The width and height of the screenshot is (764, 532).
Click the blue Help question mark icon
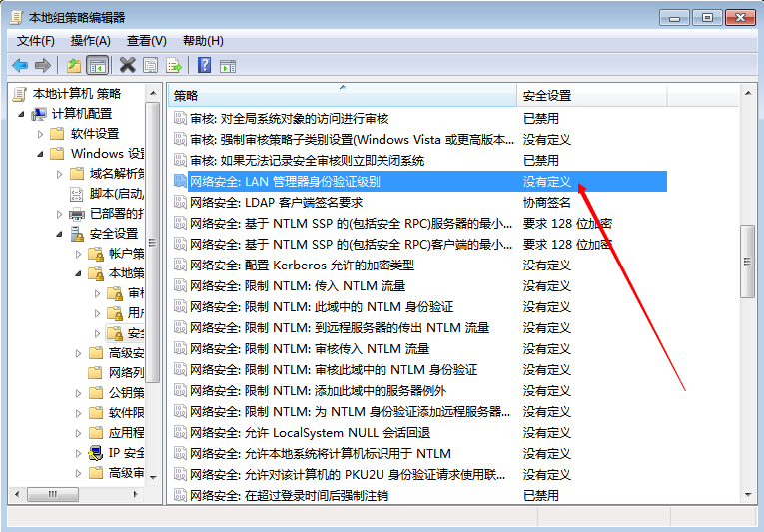pos(204,65)
